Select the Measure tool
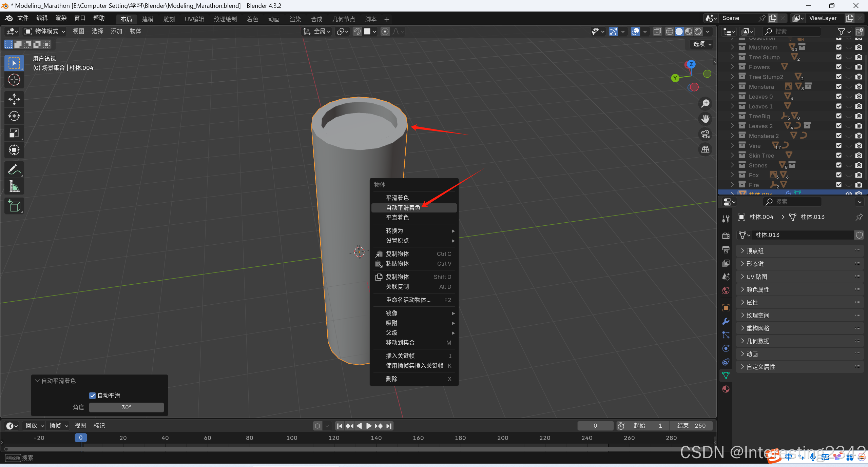Screen dimensions: 868x467 (x=14, y=186)
